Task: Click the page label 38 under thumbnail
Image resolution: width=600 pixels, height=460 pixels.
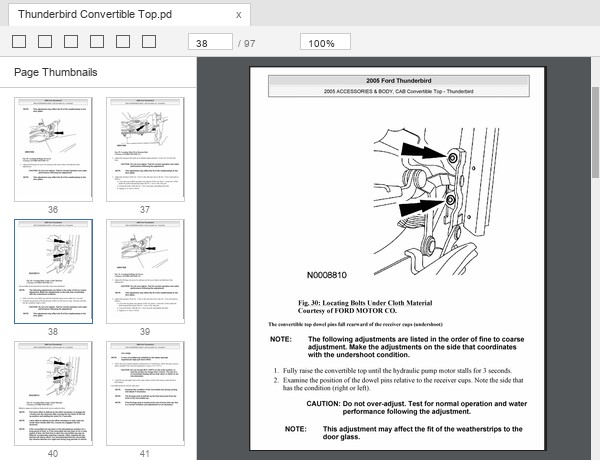Action: [53, 332]
